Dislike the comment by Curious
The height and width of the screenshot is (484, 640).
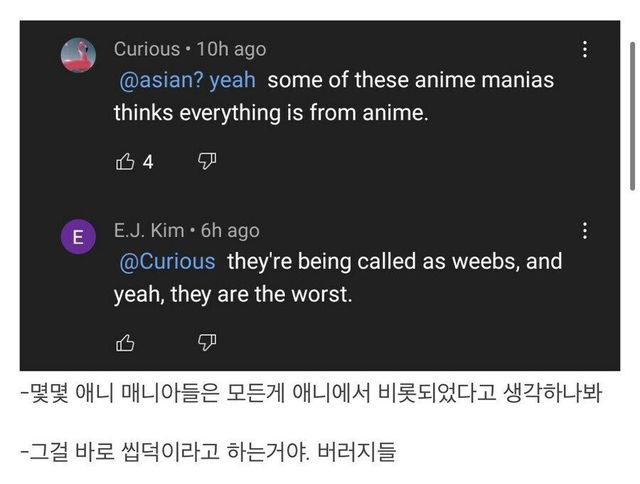(x=207, y=161)
